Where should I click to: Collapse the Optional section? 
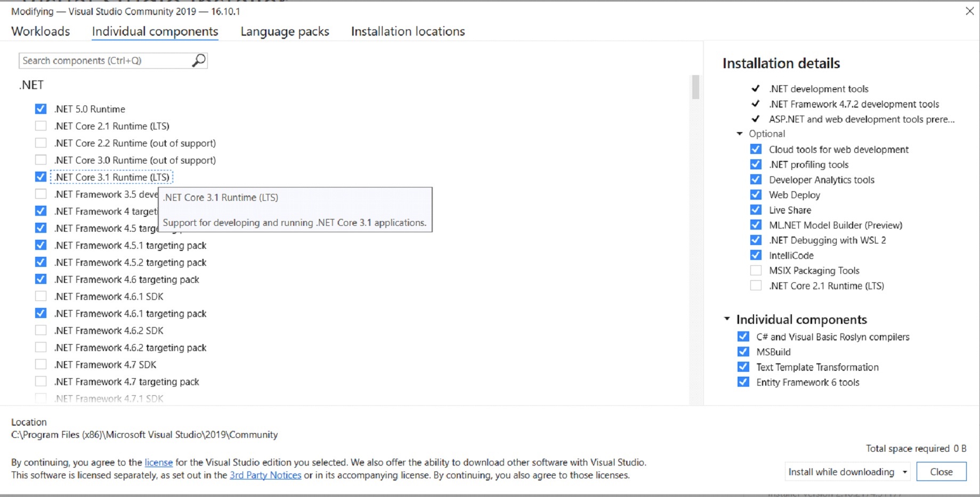tap(739, 134)
